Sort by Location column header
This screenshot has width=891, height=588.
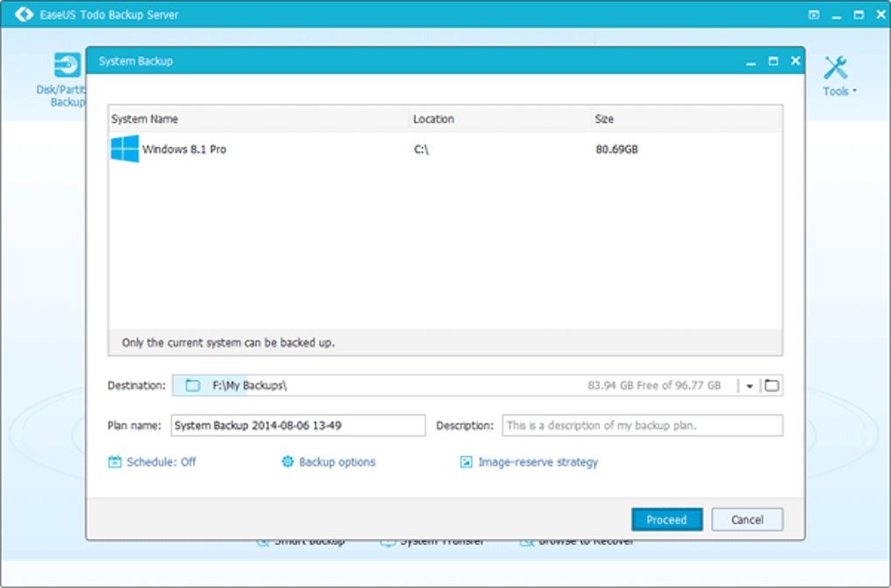coord(500,119)
